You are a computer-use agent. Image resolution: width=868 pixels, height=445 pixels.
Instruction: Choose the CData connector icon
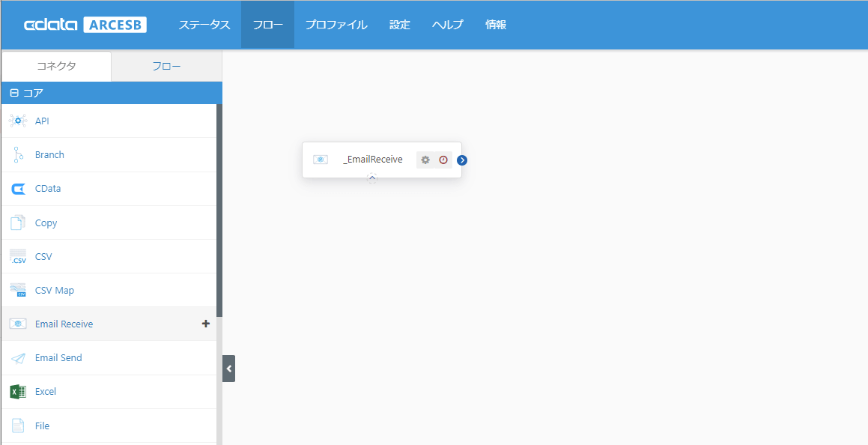[18, 189]
